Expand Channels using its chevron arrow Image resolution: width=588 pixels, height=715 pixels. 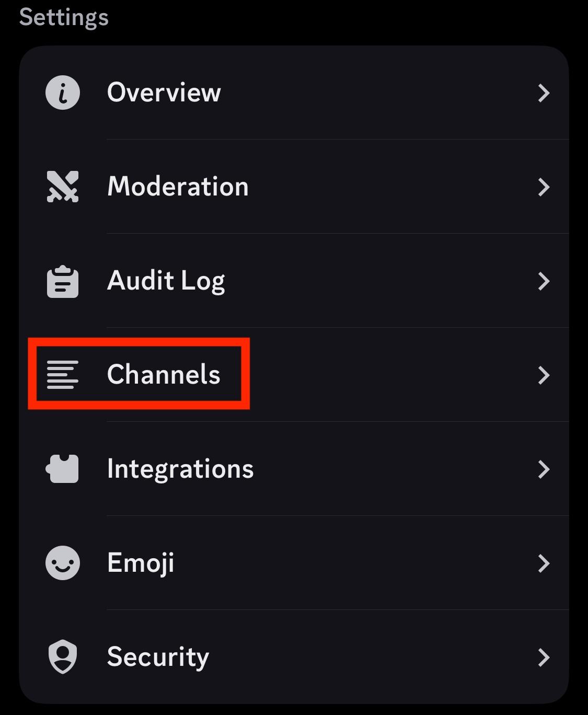coord(544,375)
